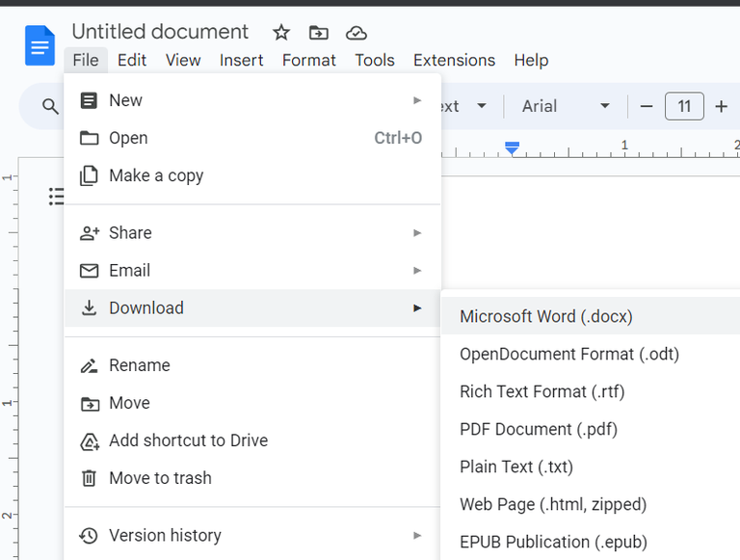The width and height of the screenshot is (740, 560).
Task: Expand the New submenu arrow
Action: (x=417, y=100)
